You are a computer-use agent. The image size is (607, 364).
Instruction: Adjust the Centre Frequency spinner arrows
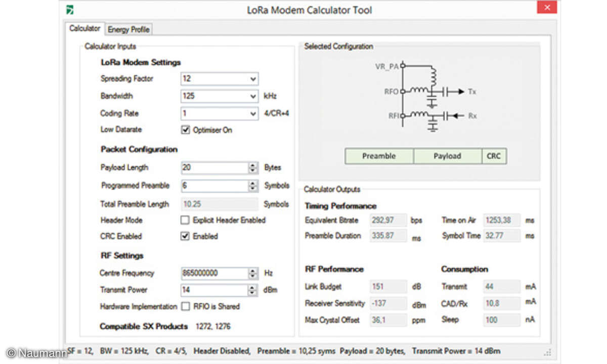(x=253, y=273)
